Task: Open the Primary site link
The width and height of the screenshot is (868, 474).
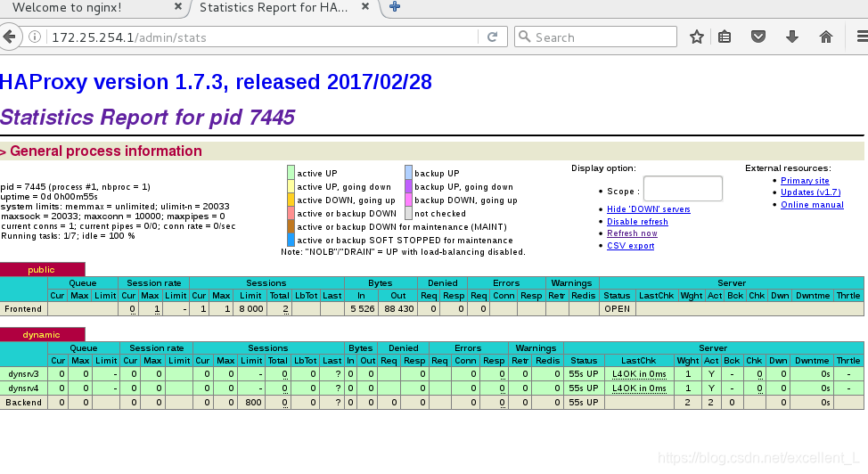Action: point(805,181)
